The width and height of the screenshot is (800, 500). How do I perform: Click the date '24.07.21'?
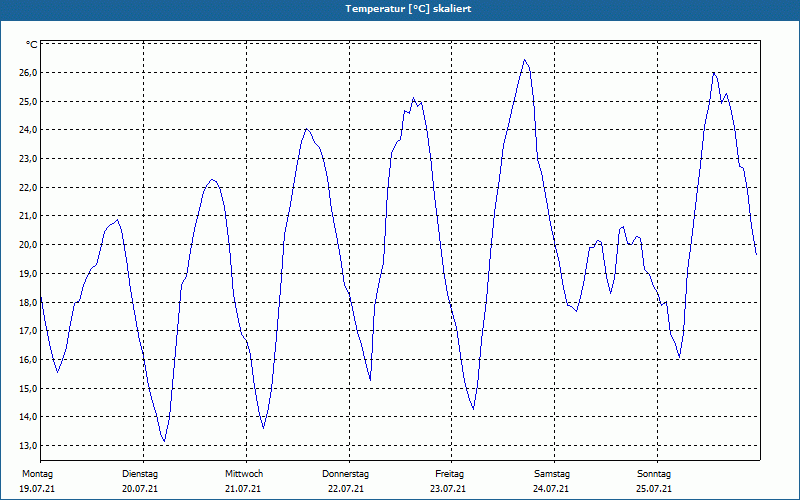(551, 489)
